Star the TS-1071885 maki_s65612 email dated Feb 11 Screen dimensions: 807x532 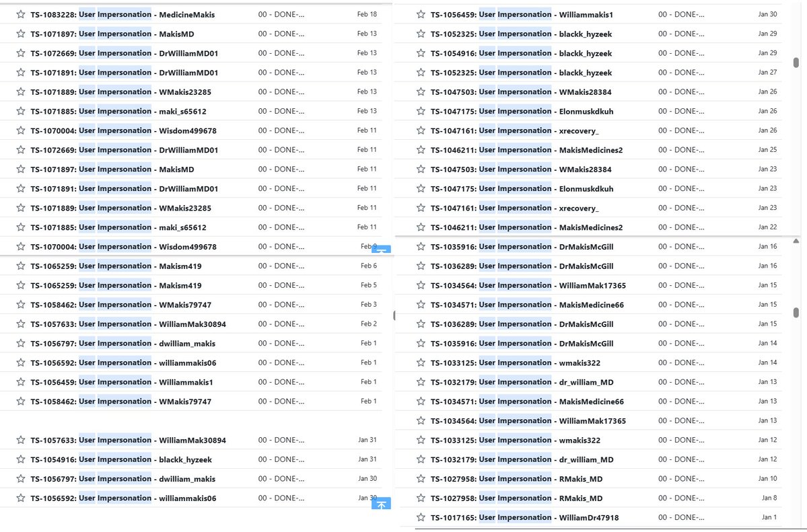21,227
